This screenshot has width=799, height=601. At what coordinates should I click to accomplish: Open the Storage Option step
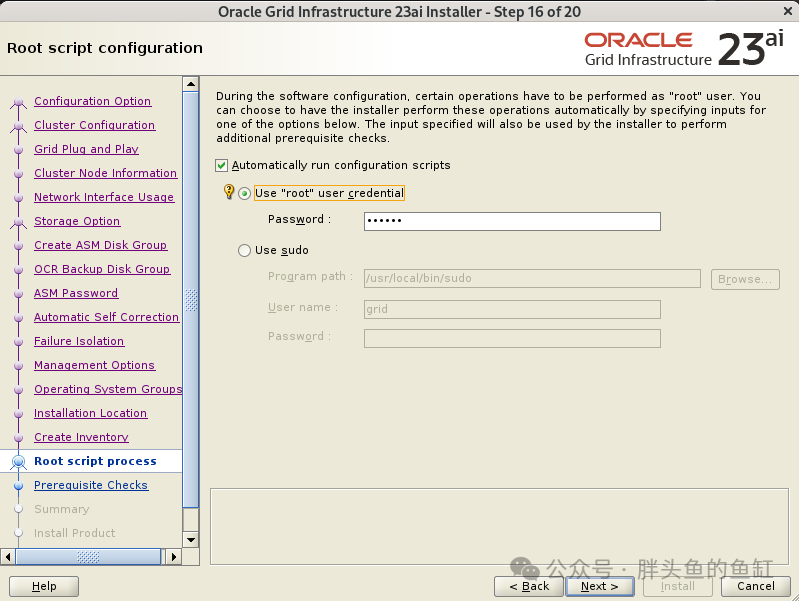[77, 221]
